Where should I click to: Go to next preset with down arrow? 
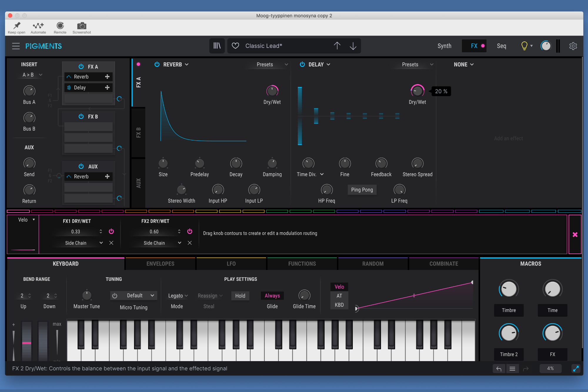point(353,46)
